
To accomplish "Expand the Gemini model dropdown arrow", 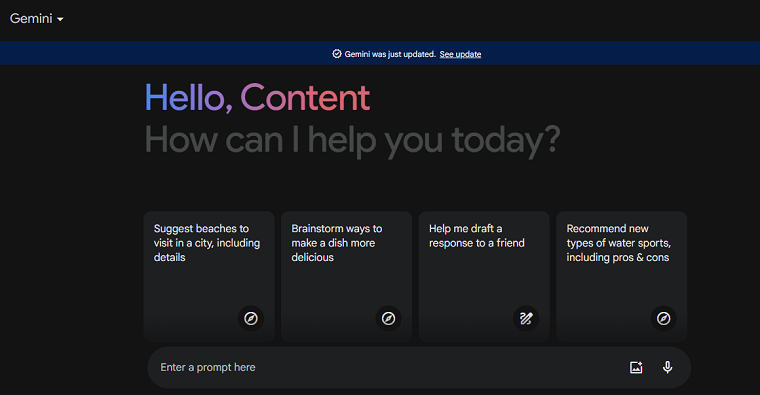I will [60, 19].
